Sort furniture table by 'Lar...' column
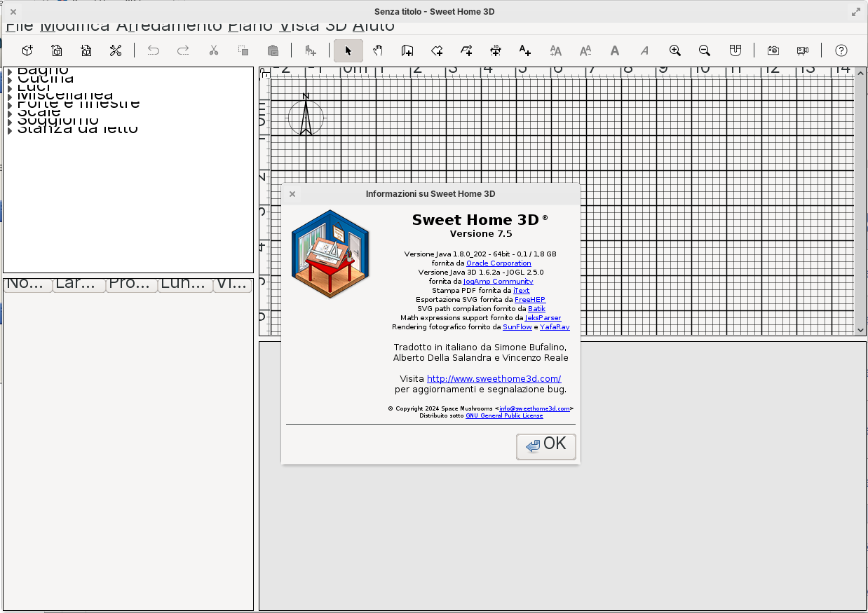Screen dimensions: 868x613 pyautogui.click(x=79, y=285)
